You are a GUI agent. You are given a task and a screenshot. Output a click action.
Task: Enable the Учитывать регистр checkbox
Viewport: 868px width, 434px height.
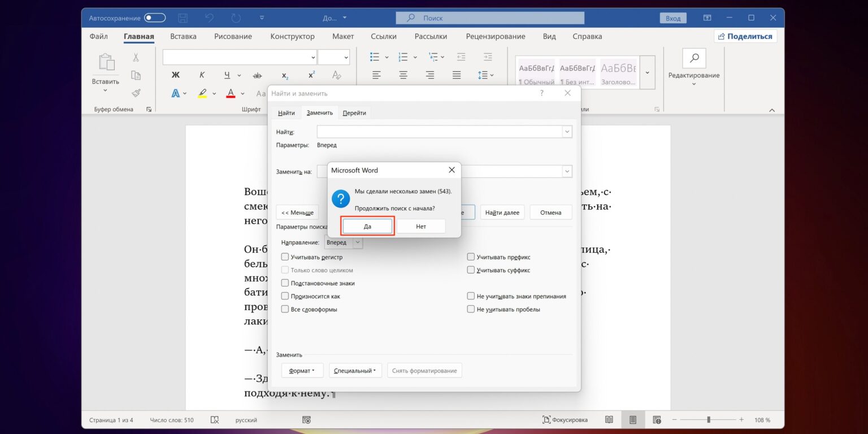pyautogui.click(x=285, y=257)
